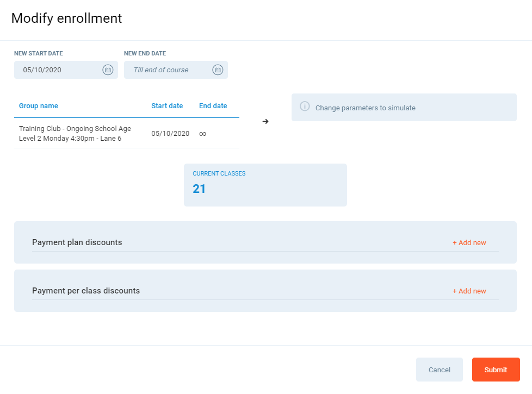Click the Current Classes count of 21
Image resolution: width=532 pixels, height=394 pixels.
point(199,189)
